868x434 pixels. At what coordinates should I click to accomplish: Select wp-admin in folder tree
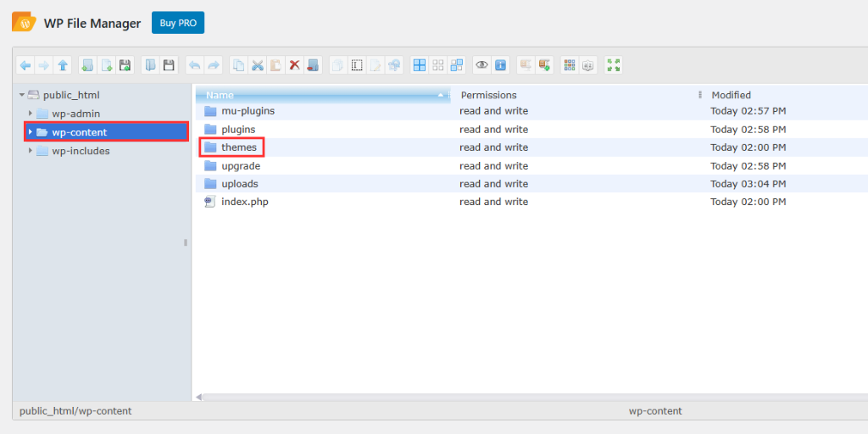75,114
